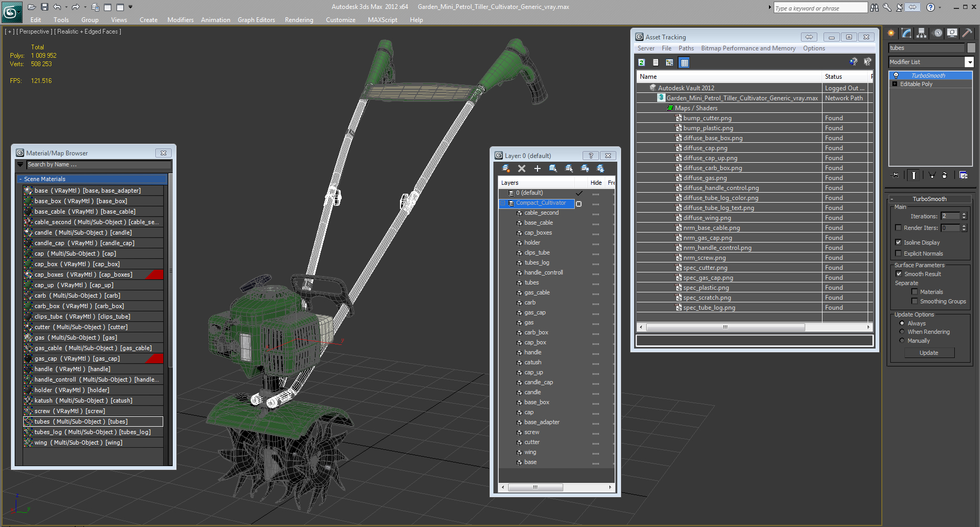Open the Redo history dropdown arrow
Screen dimensions: 980x527
(85, 7)
